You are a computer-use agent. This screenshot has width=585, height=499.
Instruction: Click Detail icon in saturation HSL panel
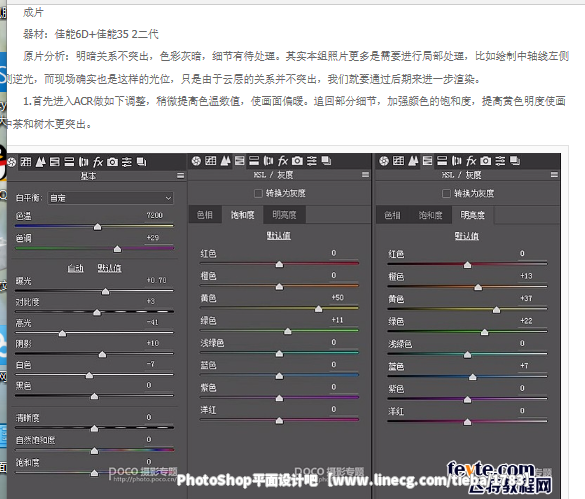click(x=225, y=161)
